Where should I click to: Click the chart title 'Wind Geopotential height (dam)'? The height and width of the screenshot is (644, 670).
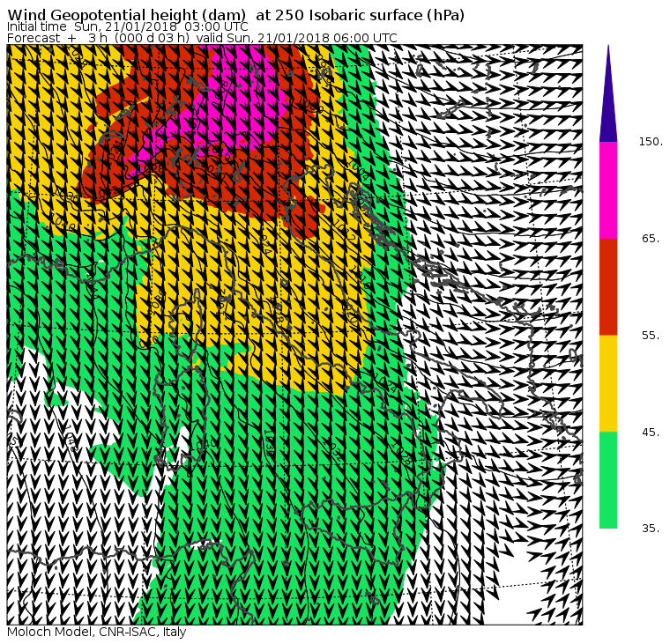[126, 15]
